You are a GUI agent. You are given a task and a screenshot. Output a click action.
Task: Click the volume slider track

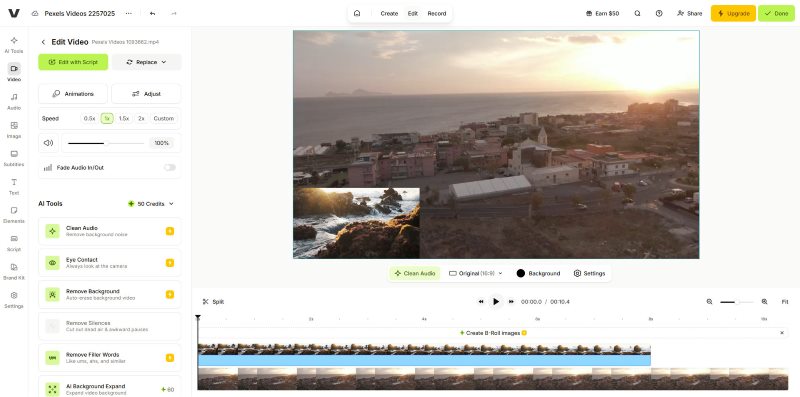coord(106,143)
